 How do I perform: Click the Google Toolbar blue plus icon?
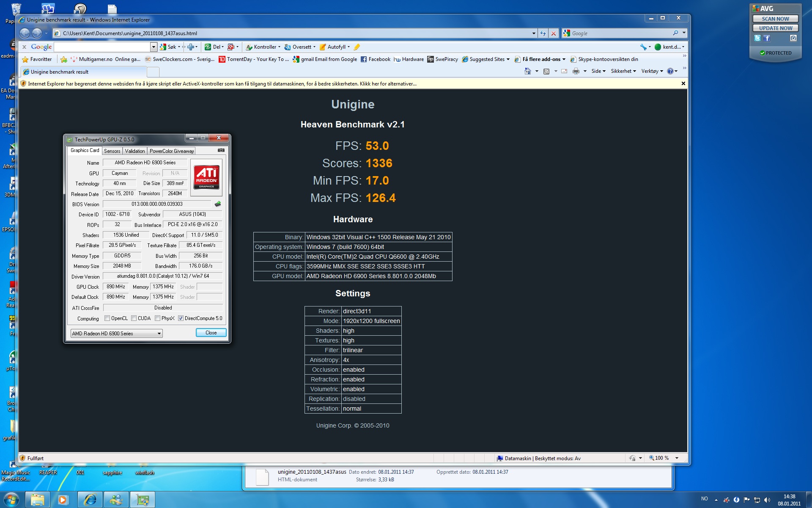click(191, 47)
